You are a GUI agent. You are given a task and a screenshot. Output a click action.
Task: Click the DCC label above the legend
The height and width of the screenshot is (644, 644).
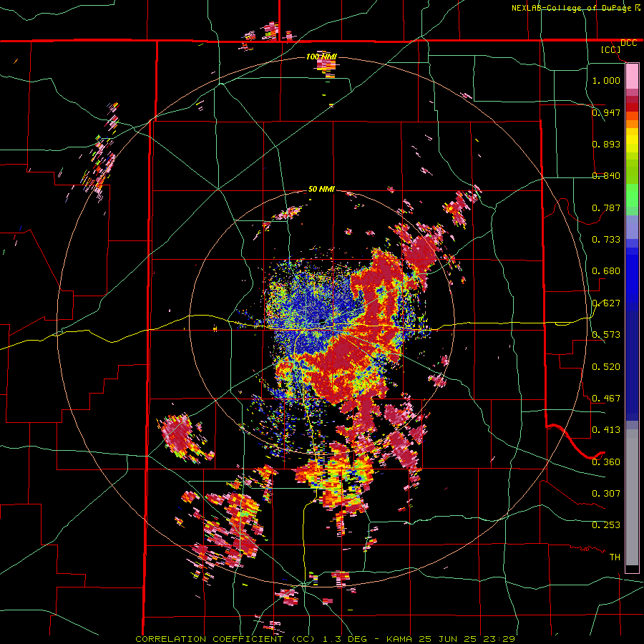coord(628,43)
